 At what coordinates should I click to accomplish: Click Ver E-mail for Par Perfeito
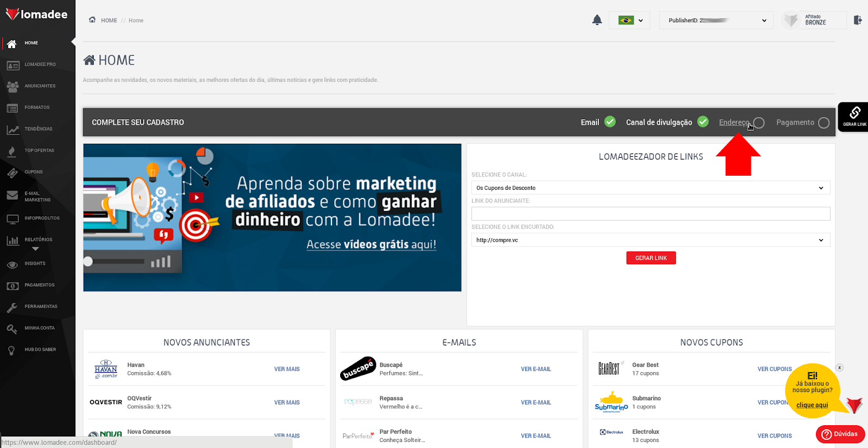pyautogui.click(x=536, y=436)
